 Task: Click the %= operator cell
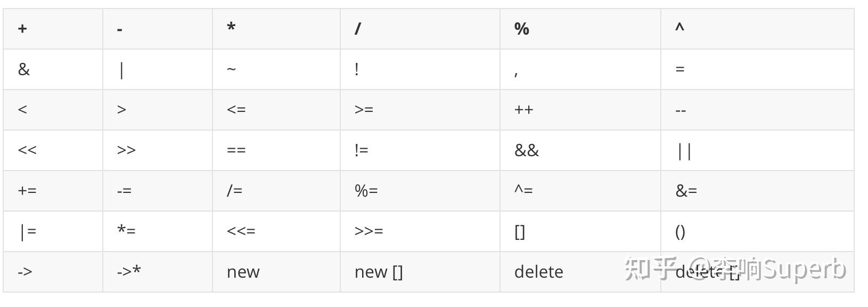(420, 191)
